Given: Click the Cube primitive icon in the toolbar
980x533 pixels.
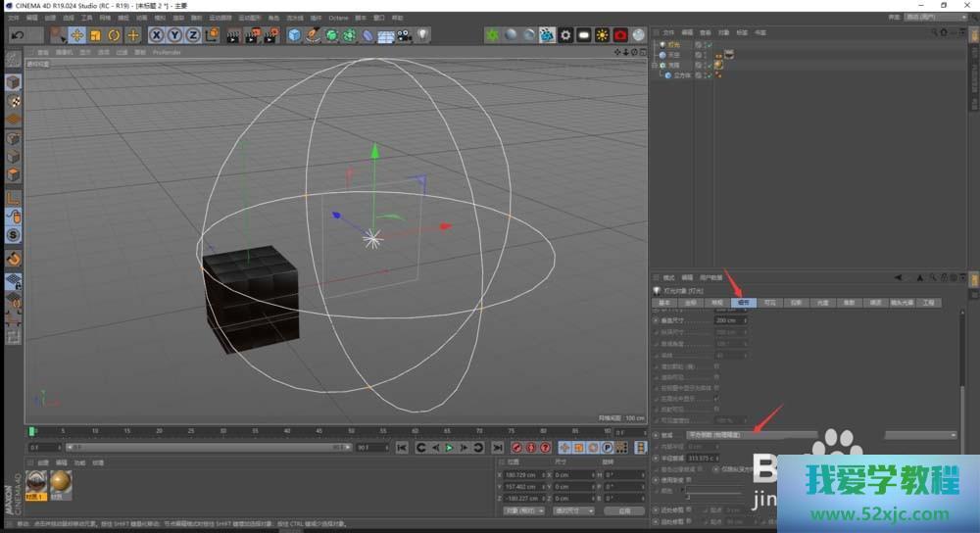Looking at the screenshot, I should point(294,35).
